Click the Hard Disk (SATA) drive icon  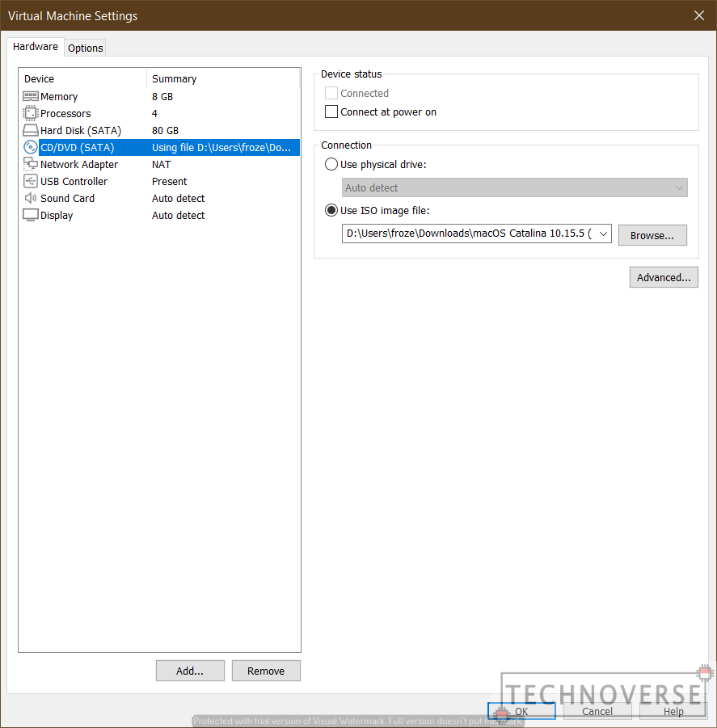pyautogui.click(x=30, y=130)
